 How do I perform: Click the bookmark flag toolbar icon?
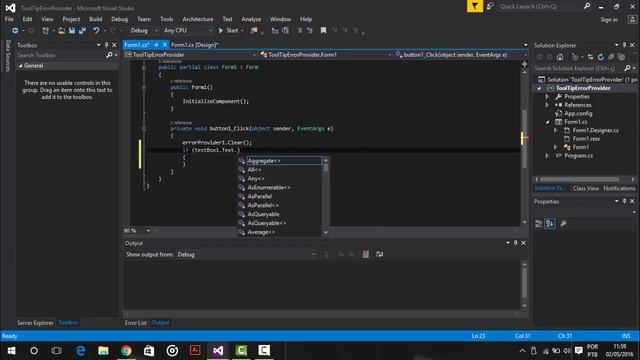(323, 31)
